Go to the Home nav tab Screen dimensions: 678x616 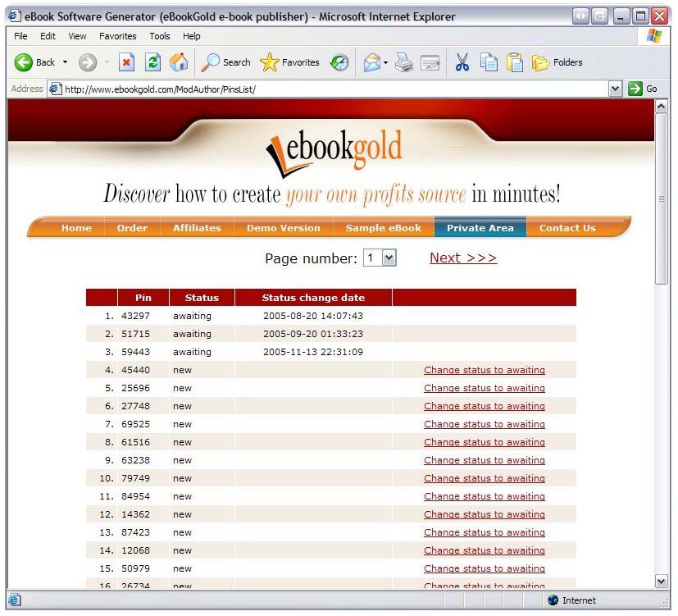(x=76, y=228)
